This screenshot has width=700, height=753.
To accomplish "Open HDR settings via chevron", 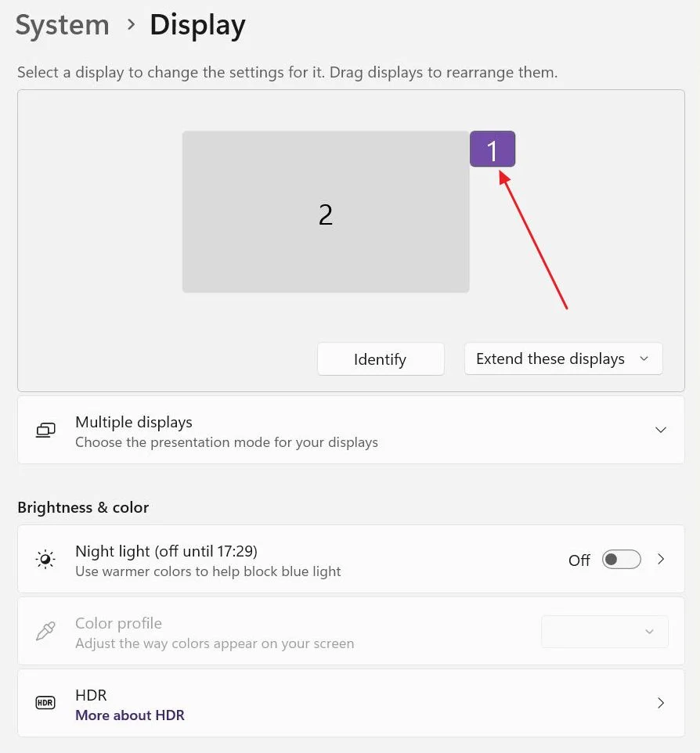I will coord(661,703).
